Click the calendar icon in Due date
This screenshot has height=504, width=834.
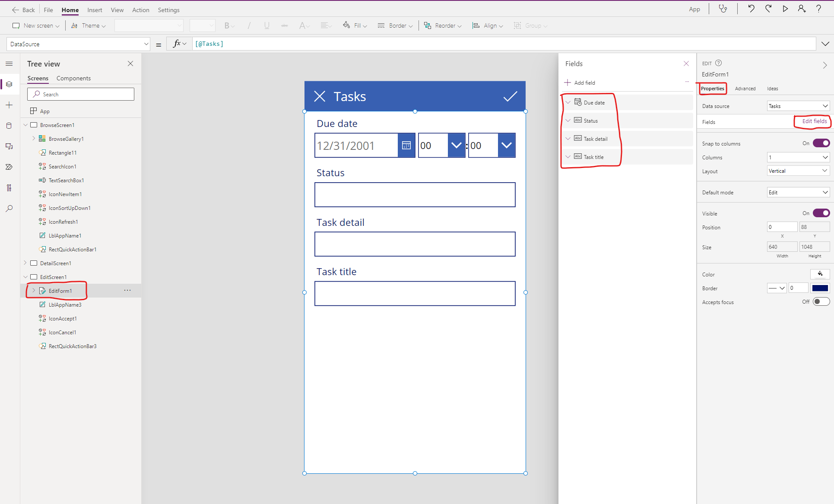[x=406, y=146]
